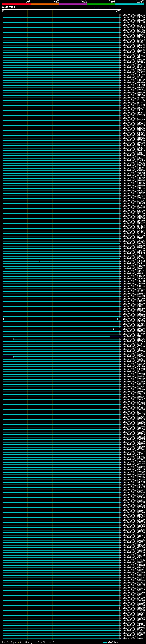Select the UniRef100_B5TRO7 label
The width and height of the screenshot is (146, 644).
click(x=134, y=412)
